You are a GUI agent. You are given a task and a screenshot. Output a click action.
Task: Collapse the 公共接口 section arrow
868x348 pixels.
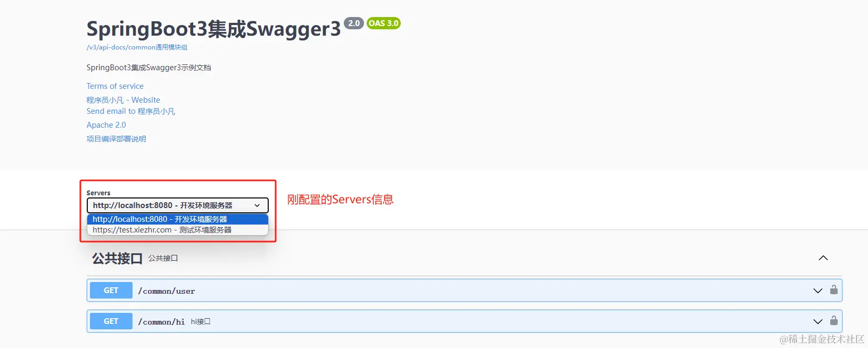[x=823, y=258]
